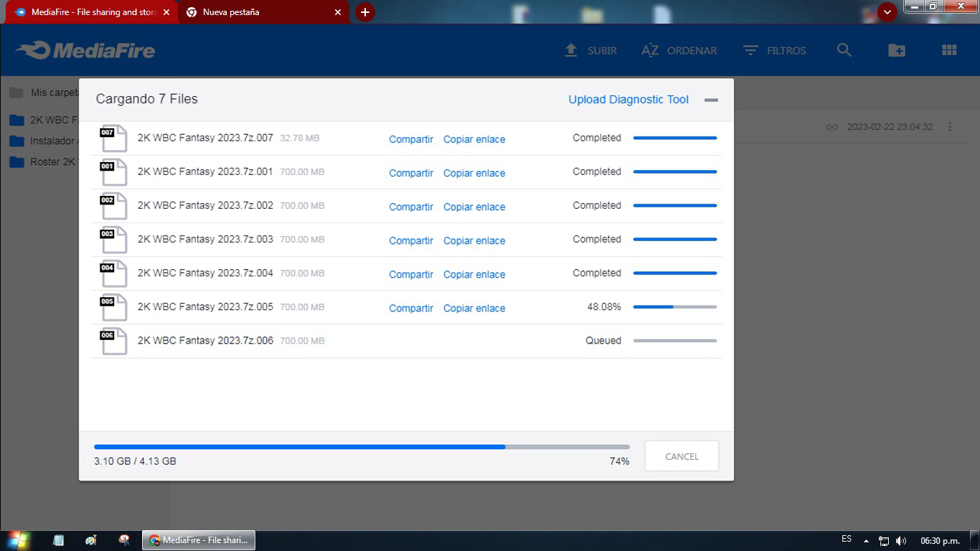Click the new folder icon

897,50
